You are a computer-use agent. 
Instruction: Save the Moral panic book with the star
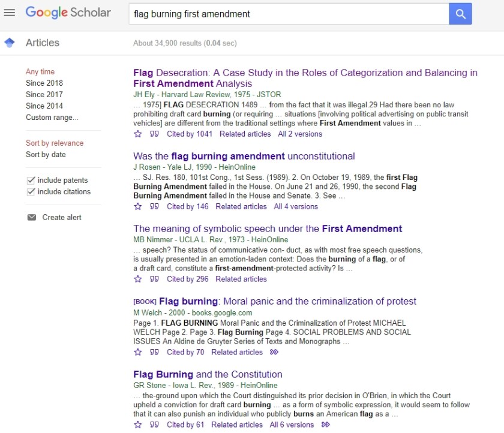tap(138, 352)
